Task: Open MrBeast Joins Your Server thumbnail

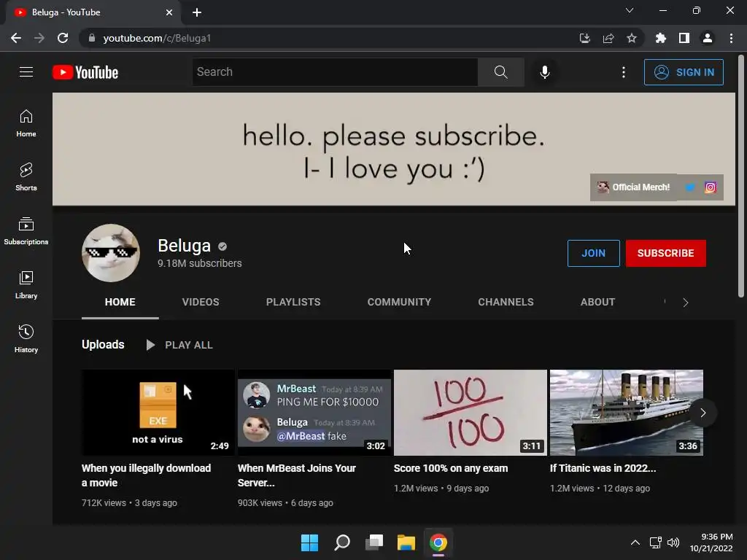Action: click(x=314, y=413)
